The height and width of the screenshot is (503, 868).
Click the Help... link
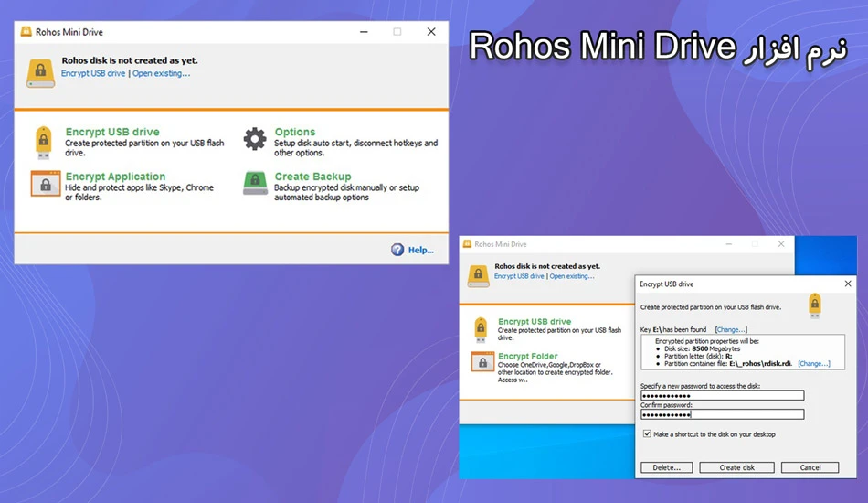click(x=420, y=251)
